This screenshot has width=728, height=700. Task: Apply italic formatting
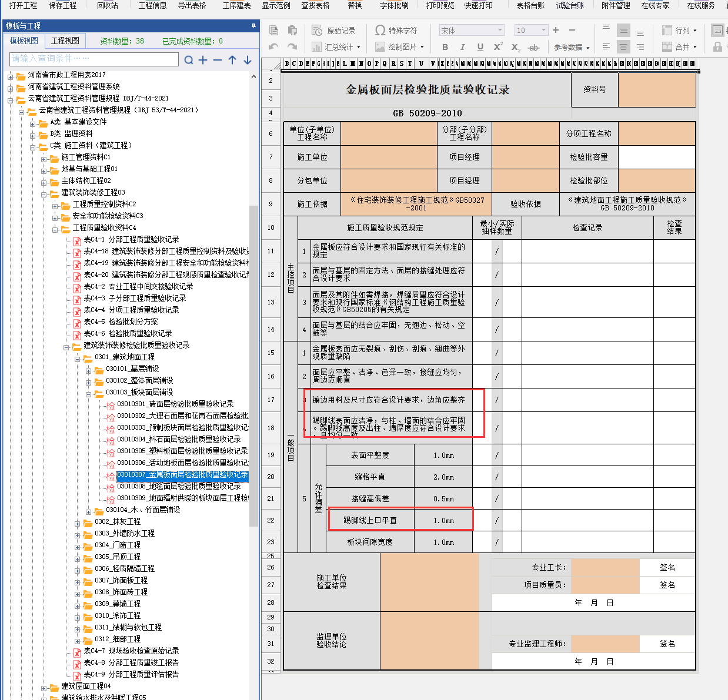click(x=462, y=47)
